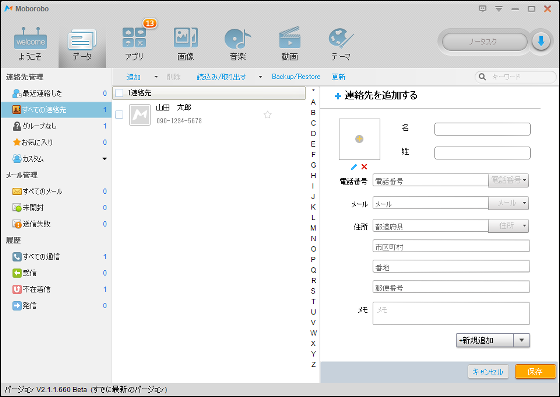Switch to the データ tab
Screen dimensions: 560x397
point(82,45)
